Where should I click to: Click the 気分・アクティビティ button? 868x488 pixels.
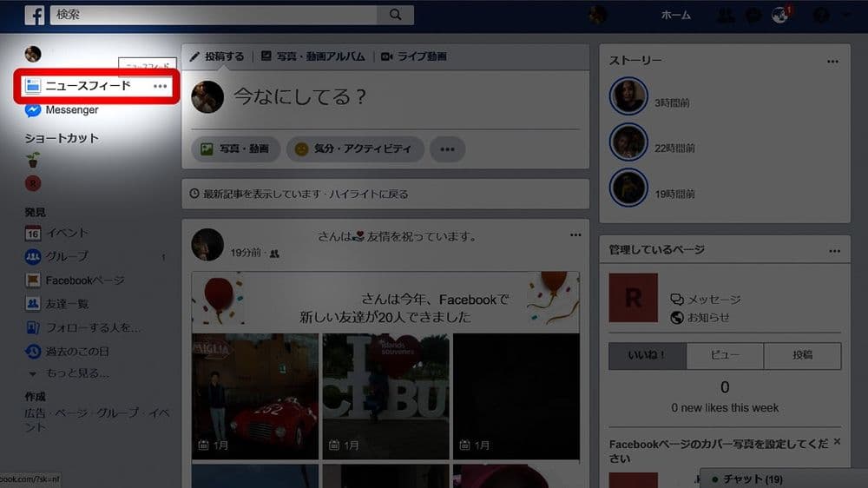[354, 148]
